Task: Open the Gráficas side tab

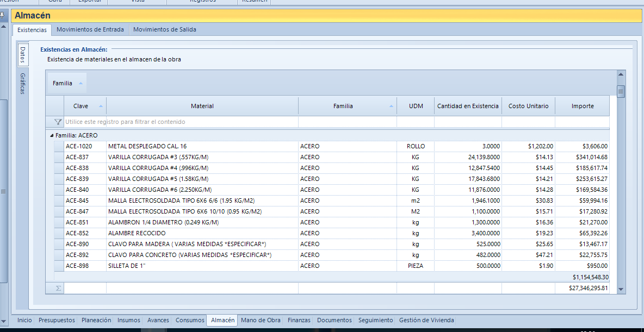Action: pos(23,84)
